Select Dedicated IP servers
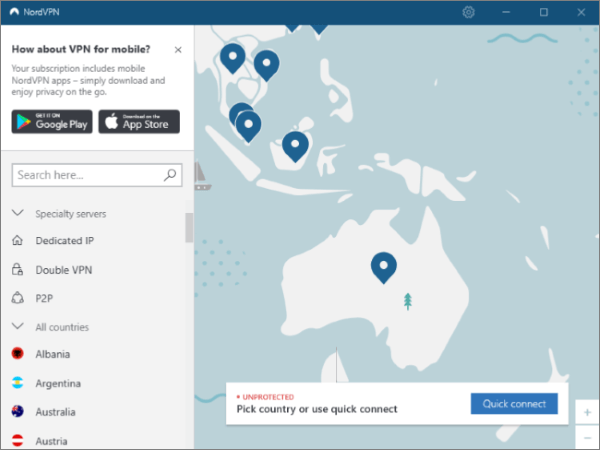The height and width of the screenshot is (450, 600). tap(65, 241)
